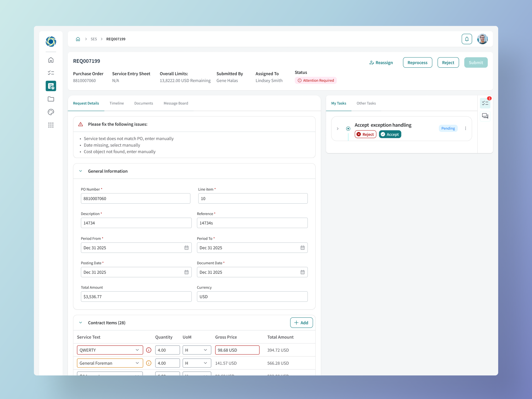Collapse the General Information section

tap(81, 171)
